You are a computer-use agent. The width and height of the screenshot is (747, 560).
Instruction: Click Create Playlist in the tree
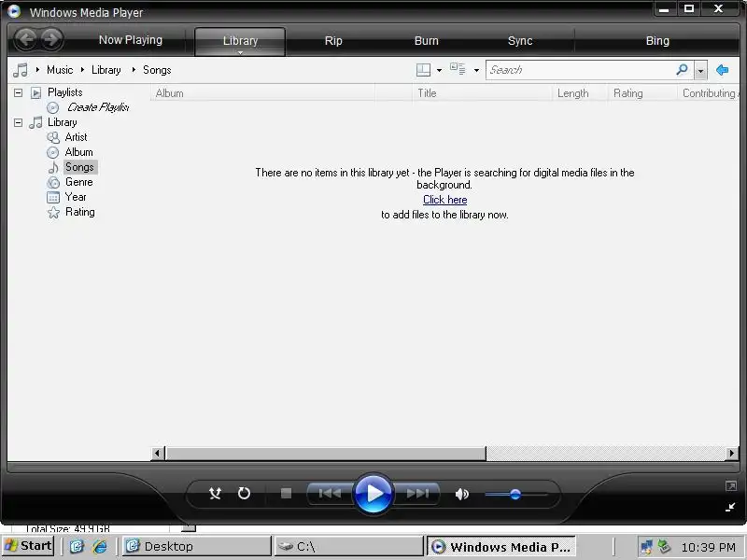(98, 107)
